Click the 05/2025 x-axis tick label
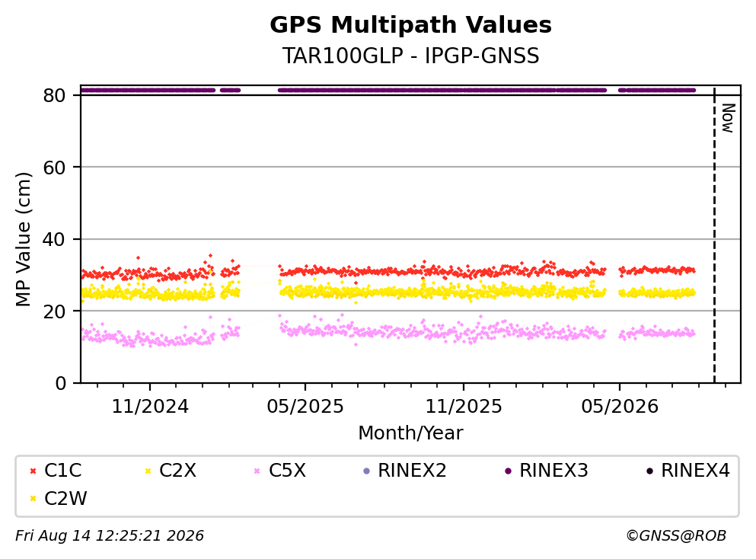The image size is (756, 559). pos(305,407)
